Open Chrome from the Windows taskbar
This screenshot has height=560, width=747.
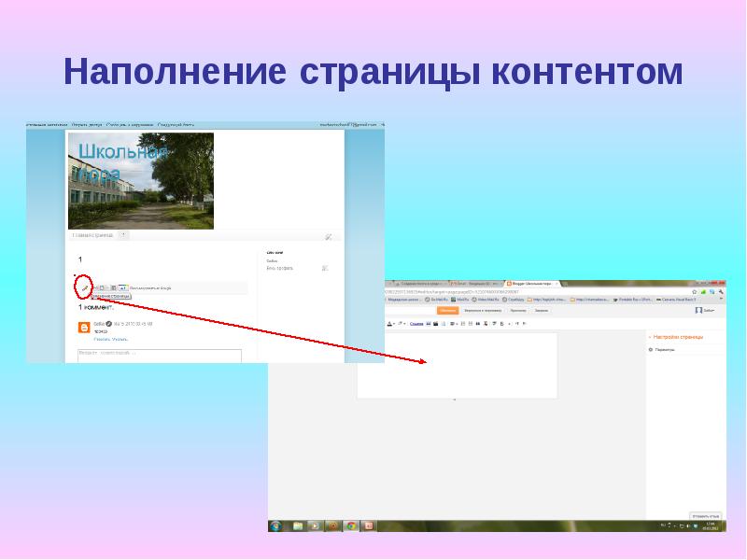point(350,526)
